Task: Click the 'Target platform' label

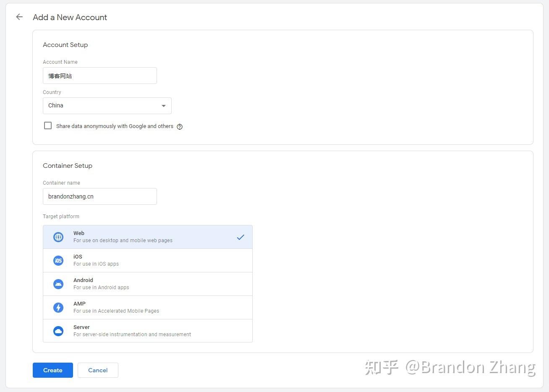Action: point(61,217)
